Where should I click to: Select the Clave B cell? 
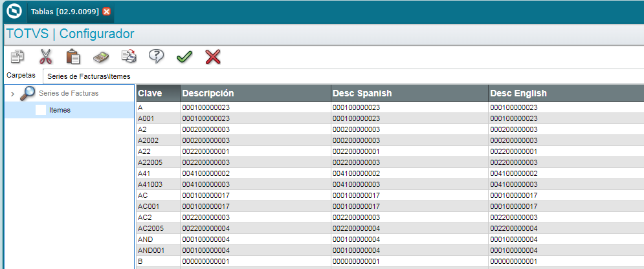pyautogui.click(x=158, y=261)
